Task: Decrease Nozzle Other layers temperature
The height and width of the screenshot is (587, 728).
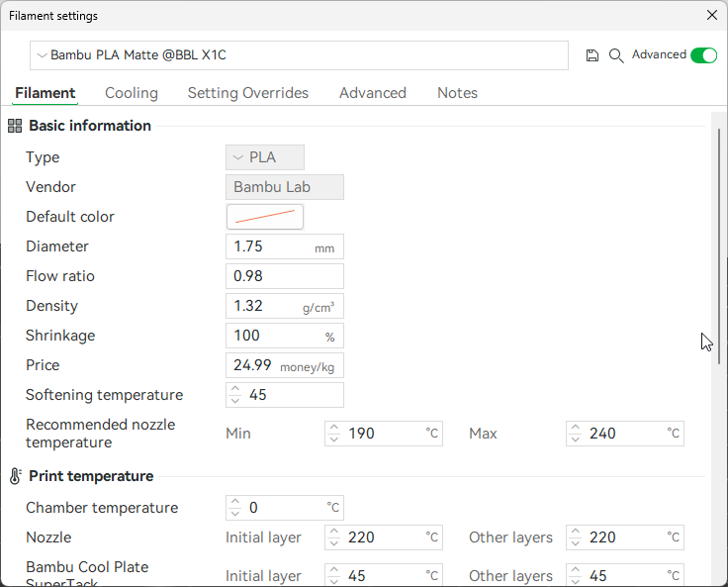Action: pyautogui.click(x=576, y=543)
